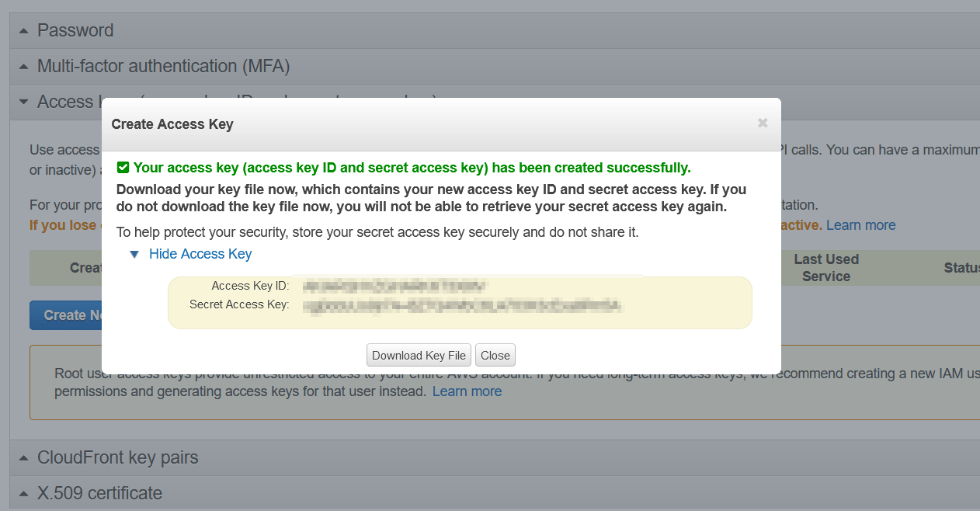This screenshot has height=511, width=980.
Task: Click the Last Used Service column header
Action: point(825,267)
